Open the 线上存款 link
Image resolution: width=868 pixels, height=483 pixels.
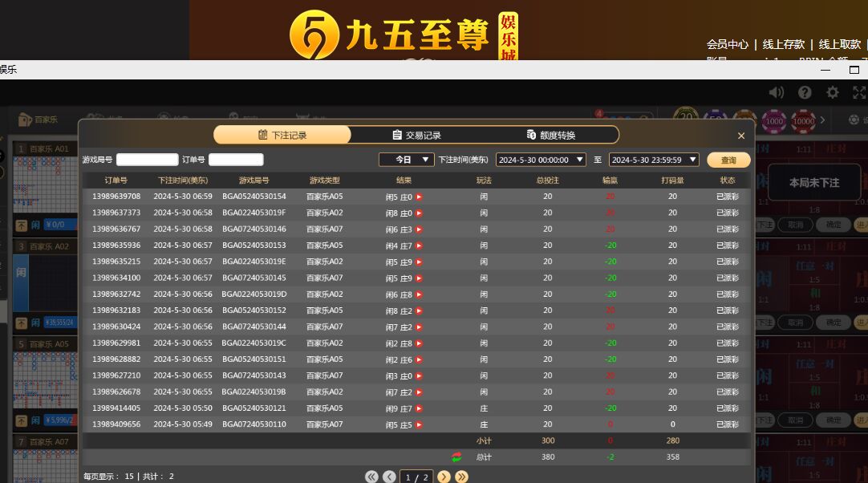click(x=783, y=44)
